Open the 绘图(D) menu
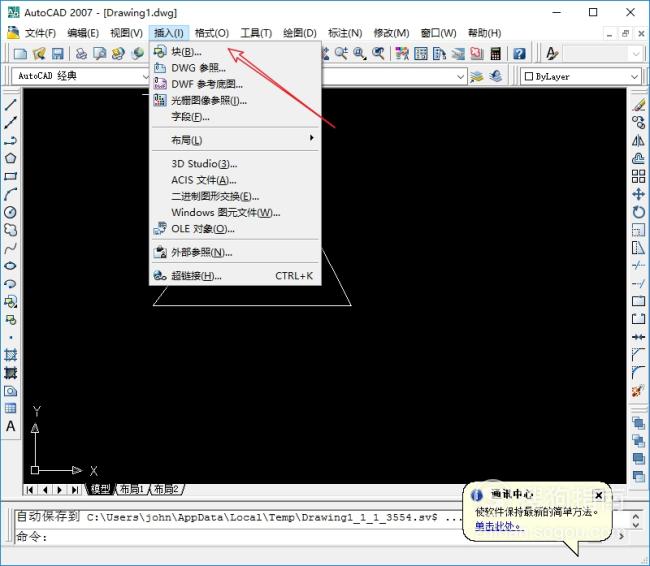Viewport: 650px width, 566px height. (x=300, y=33)
